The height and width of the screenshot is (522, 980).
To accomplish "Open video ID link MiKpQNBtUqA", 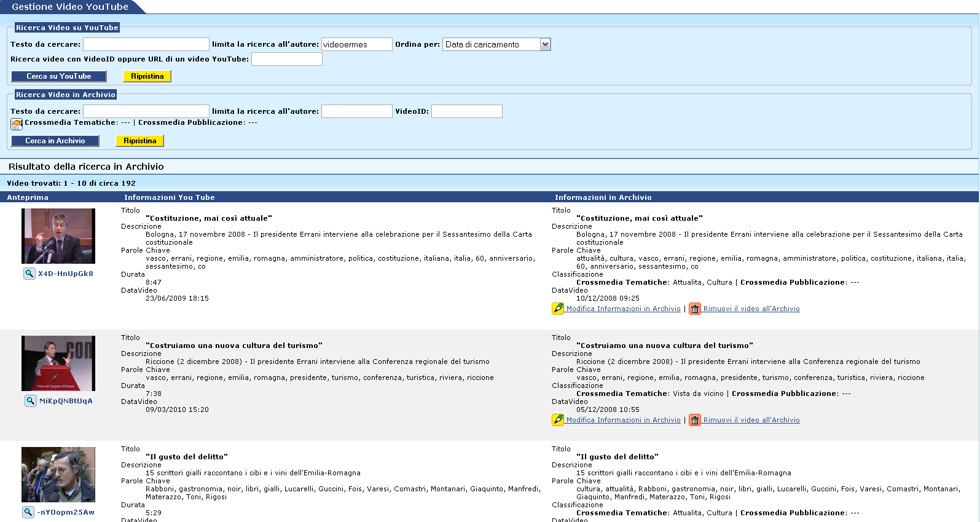I will tap(66, 401).
